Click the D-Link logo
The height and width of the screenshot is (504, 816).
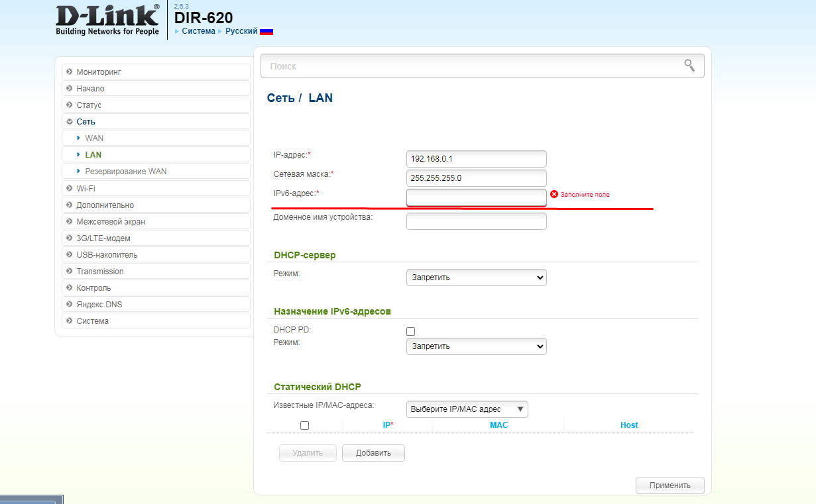point(108,20)
